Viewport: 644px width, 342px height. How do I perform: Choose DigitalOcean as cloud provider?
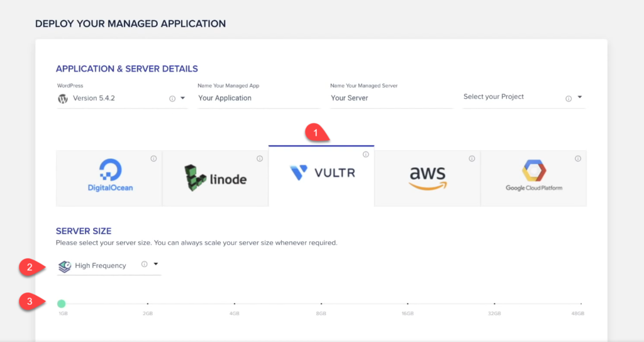click(109, 178)
